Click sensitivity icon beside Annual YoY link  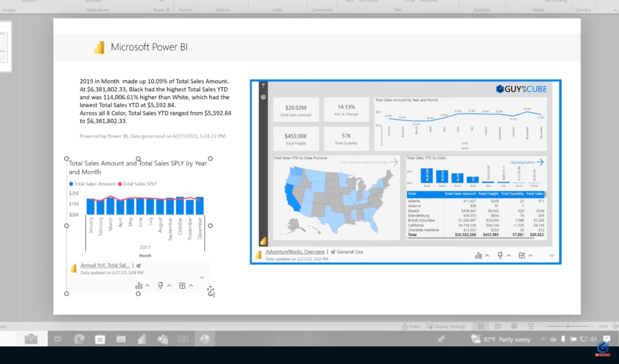pos(139,266)
